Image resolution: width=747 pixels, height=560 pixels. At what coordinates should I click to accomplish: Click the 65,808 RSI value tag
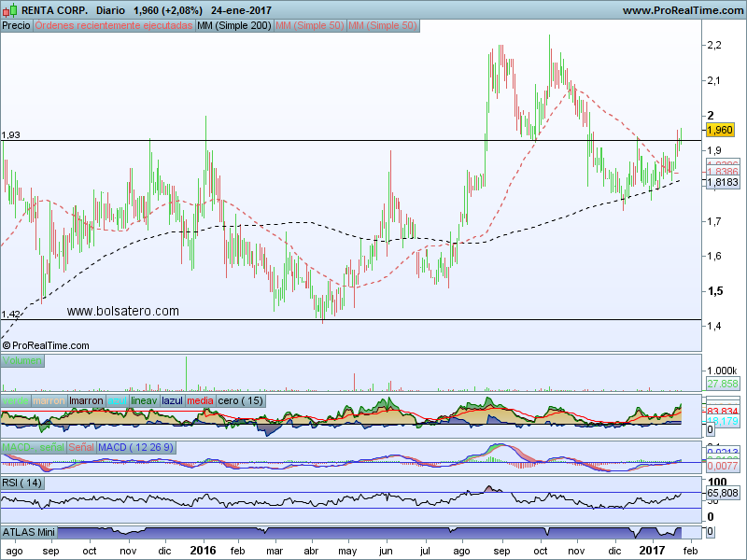coord(723,493)
